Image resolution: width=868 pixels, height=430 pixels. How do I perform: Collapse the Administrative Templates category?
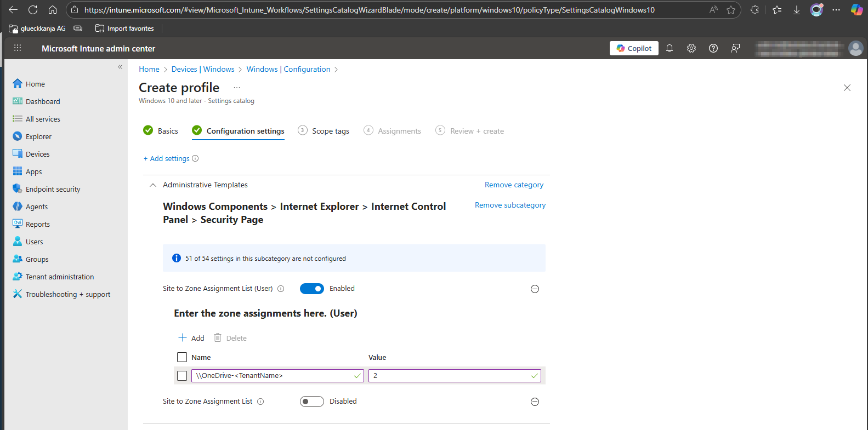coord(153,185)
